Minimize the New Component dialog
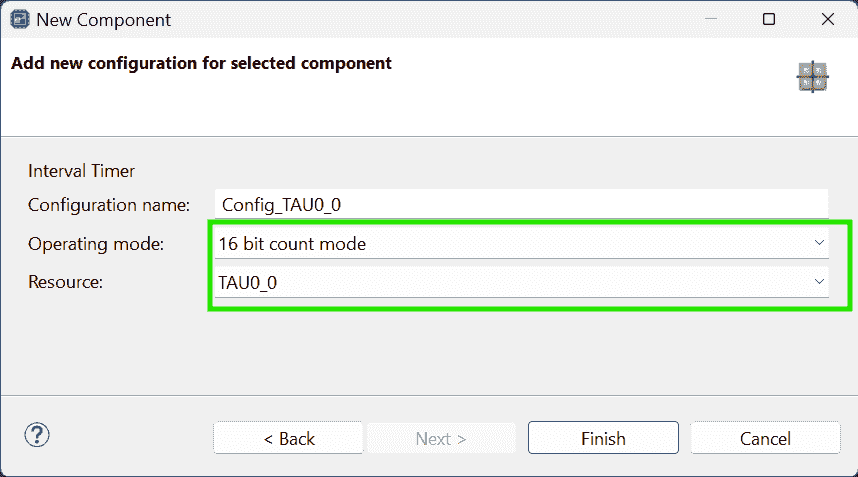This screenshot has height=477, width=858. click(710, 19)
